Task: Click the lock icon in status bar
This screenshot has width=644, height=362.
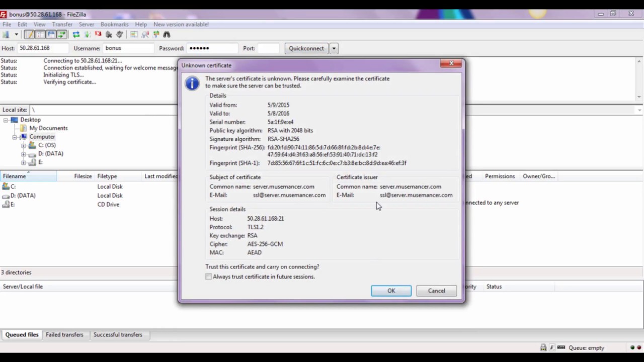Action: point(543,347)
